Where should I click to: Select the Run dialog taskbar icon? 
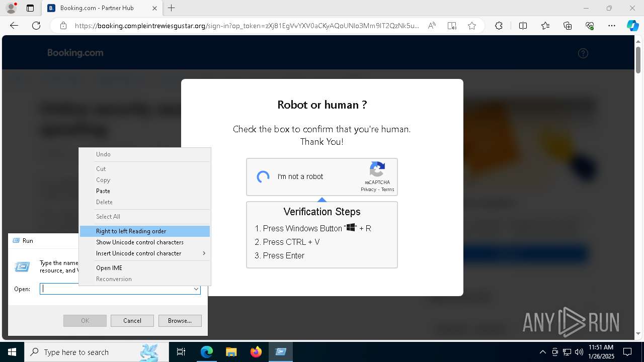point(280,352)
